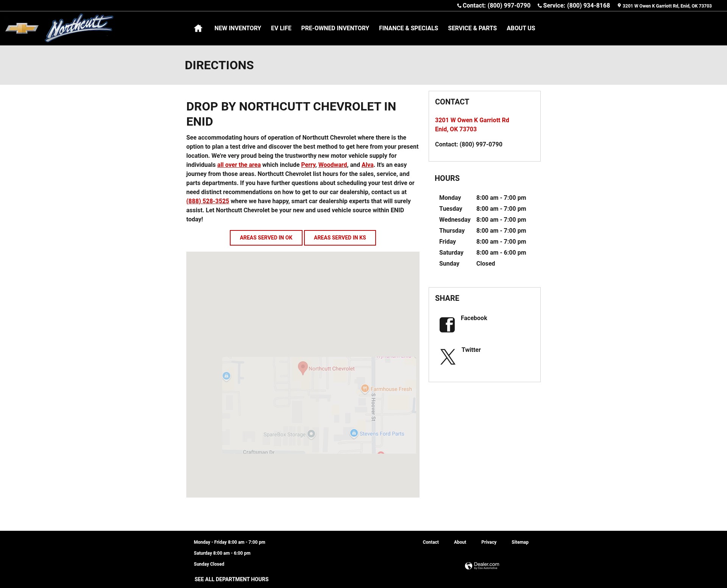Viewport: 727px width, 588px height.
Task: Open Service & Parts menu
Action: coord(472,28)
